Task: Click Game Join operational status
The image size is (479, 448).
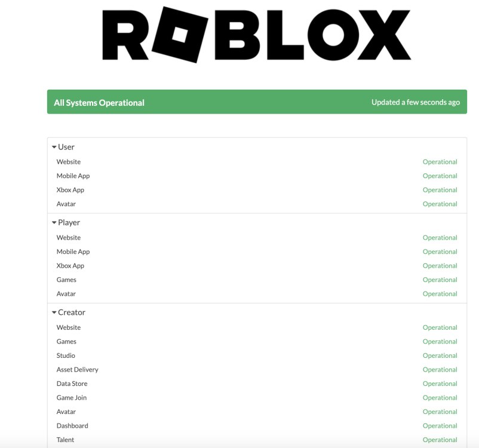Action: click(440, 397)
